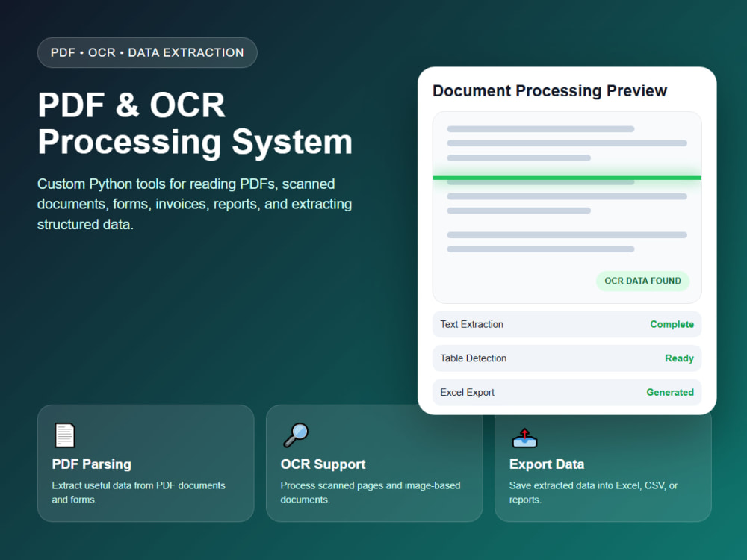Click the 'PDF Parsing' card heading
The image size is (747, 560).
pyautogui.click(x=91, y=464)
